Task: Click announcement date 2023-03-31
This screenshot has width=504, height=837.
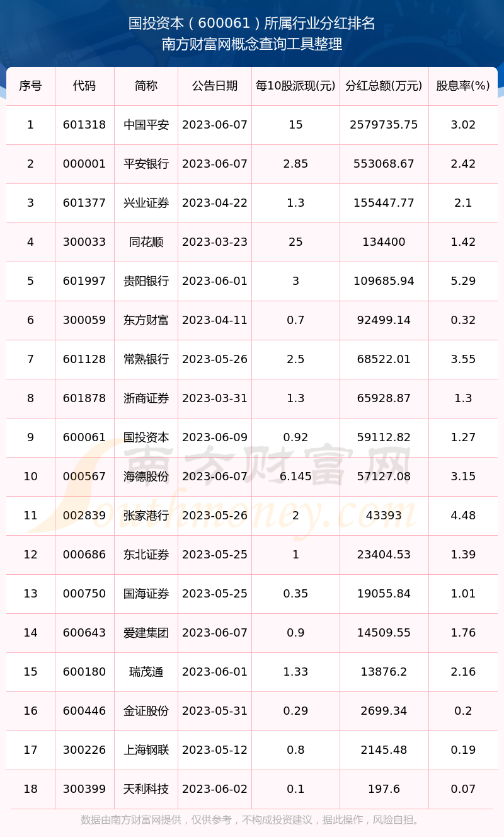Action: (x=215, y=398)
